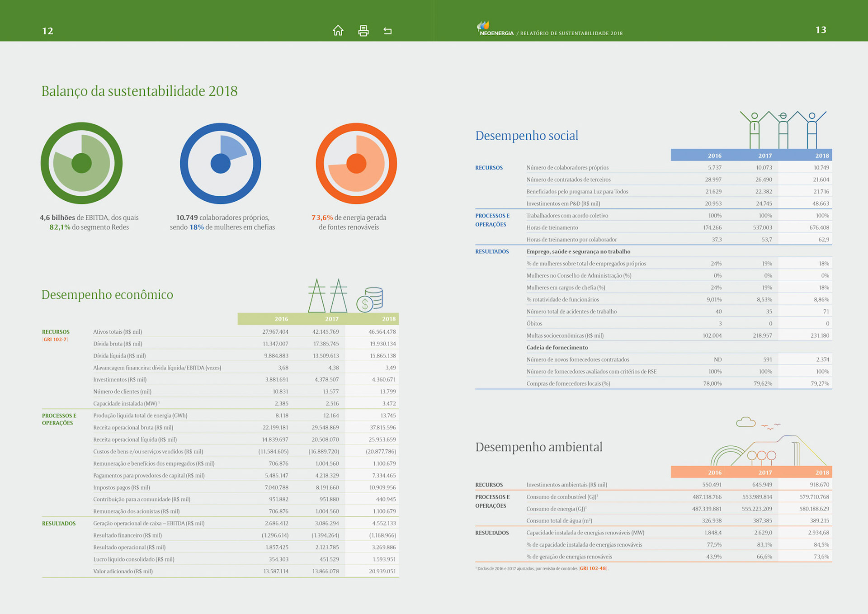
Task: Click page number 13
Action: click(821, 30)
